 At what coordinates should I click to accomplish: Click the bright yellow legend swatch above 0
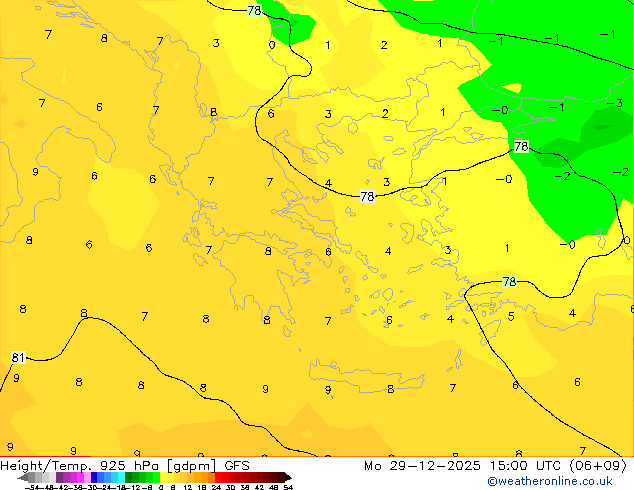(x=163, y=477)
